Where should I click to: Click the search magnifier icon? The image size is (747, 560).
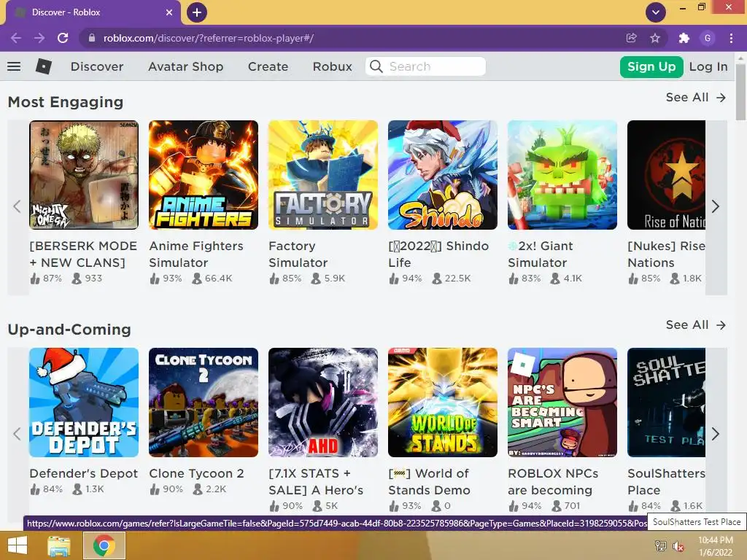[x=376, y=66]
